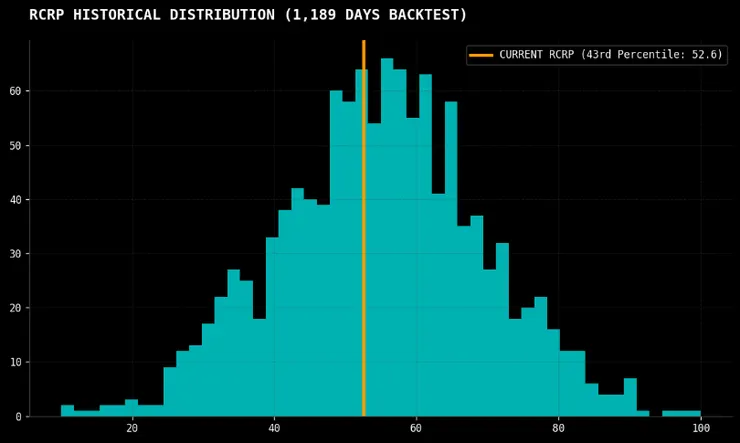Click y-axis label '30'
Viewport: 740px width, 443px height.
click(x=15, y=254)
